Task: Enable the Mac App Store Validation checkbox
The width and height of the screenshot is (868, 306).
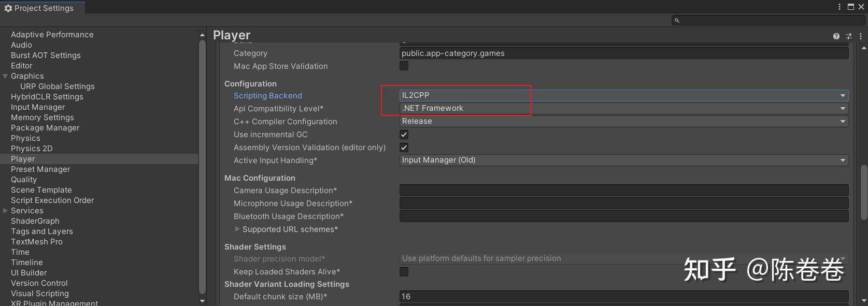Action: pos(404,66)
